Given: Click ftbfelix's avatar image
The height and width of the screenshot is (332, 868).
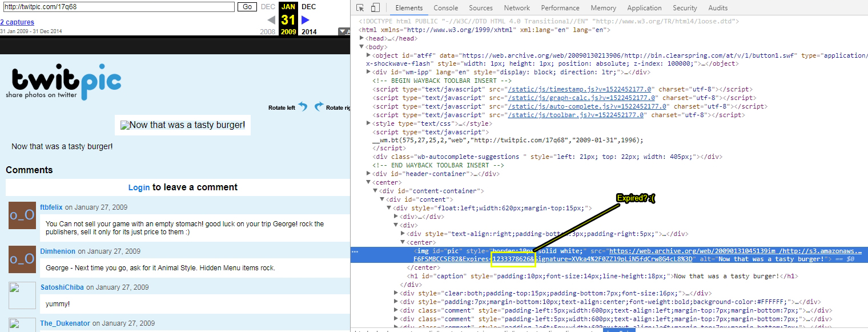Looking at the screenshot, I should [x=22, y=215].
